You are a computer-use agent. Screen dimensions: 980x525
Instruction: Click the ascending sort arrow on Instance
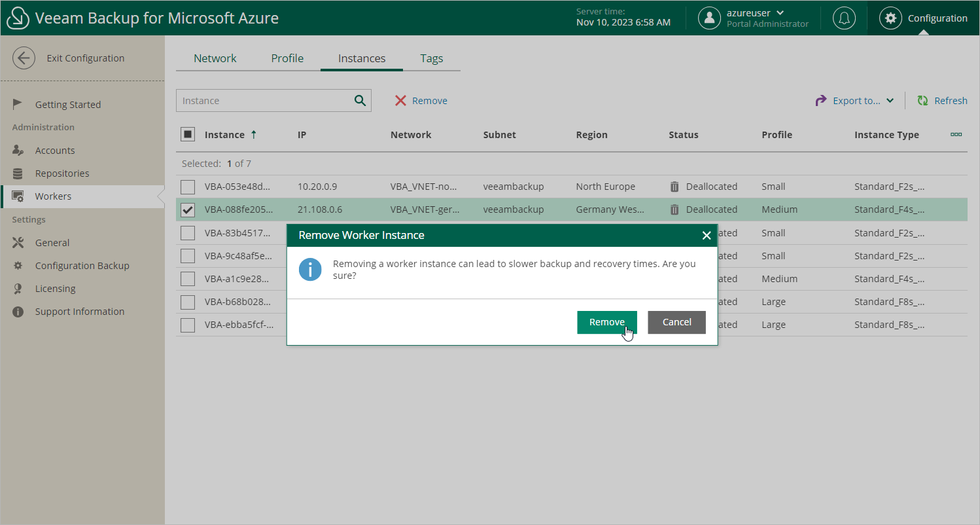(x=254, y=134)
